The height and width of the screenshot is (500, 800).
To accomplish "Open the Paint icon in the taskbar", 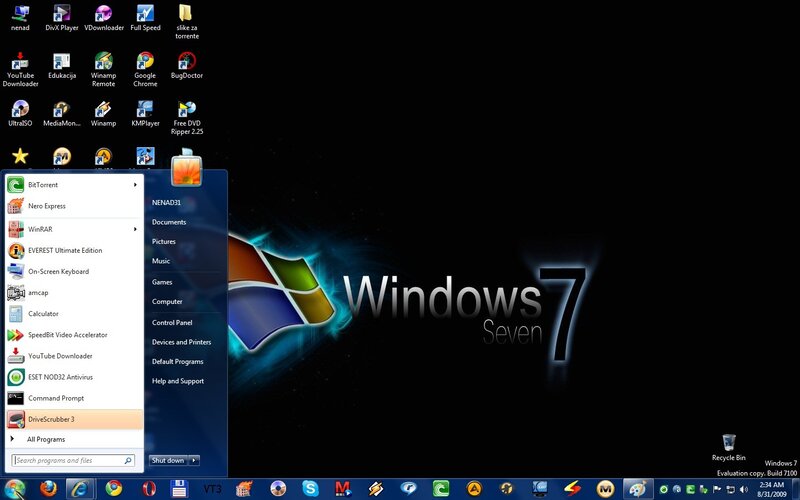I will pos(638,489).
